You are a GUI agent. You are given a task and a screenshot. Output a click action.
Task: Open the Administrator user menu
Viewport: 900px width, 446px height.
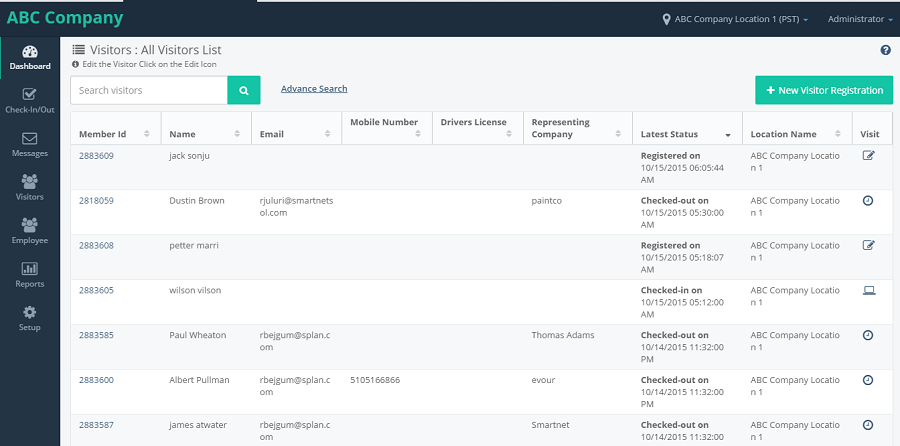coord(859,20)
